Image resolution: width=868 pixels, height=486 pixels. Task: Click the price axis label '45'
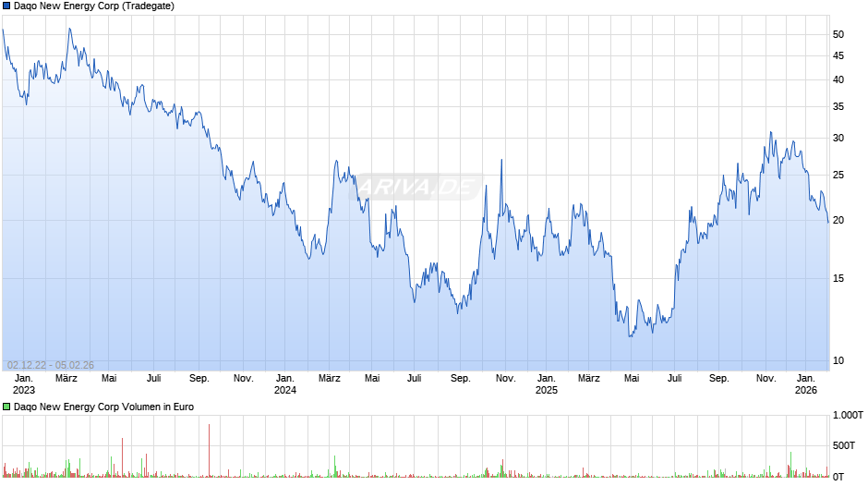838,56
